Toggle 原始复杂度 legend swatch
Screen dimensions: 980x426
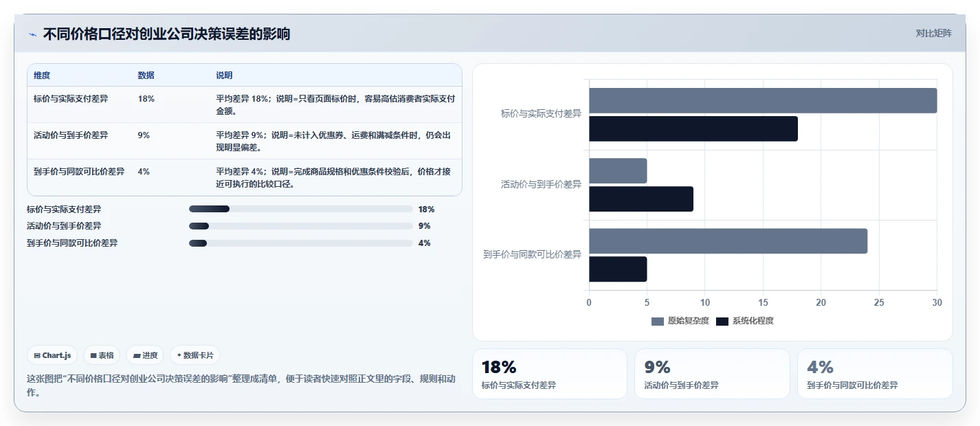[x=658, y=322]
